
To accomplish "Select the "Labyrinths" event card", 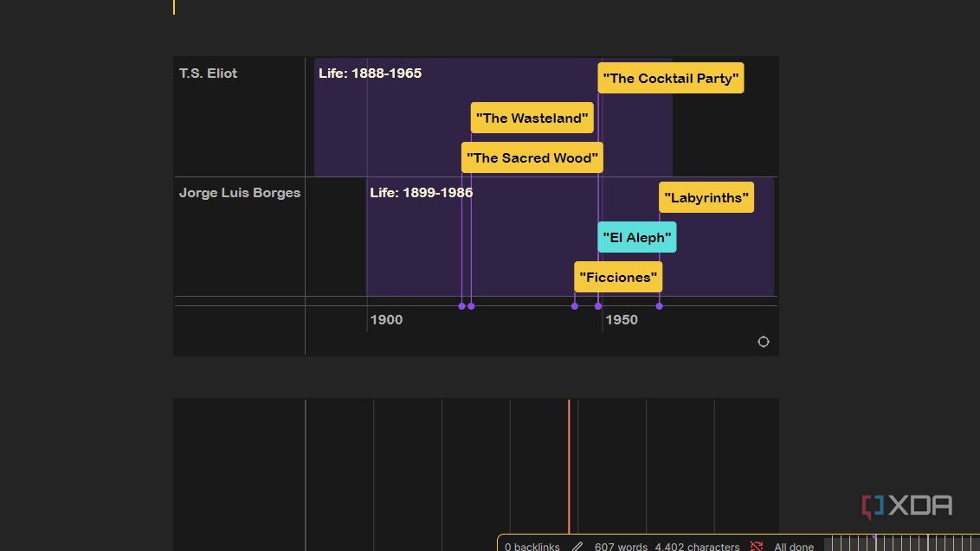I will (706, 197).
